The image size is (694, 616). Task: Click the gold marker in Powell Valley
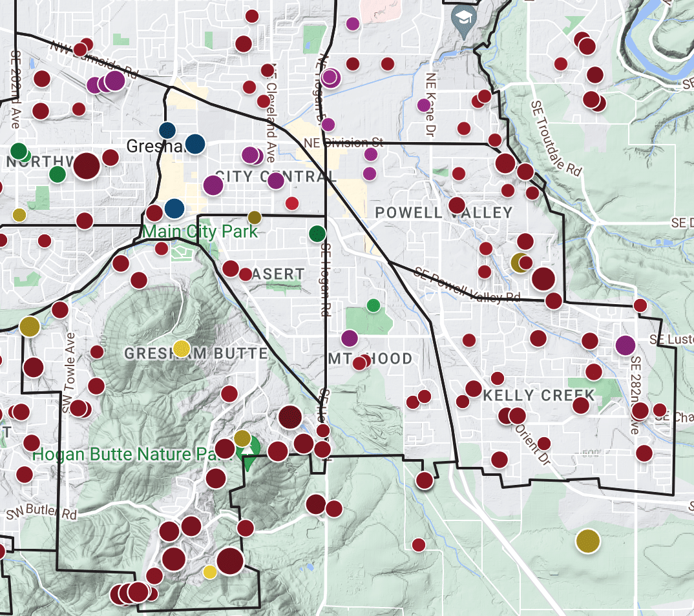pos(518,263)
